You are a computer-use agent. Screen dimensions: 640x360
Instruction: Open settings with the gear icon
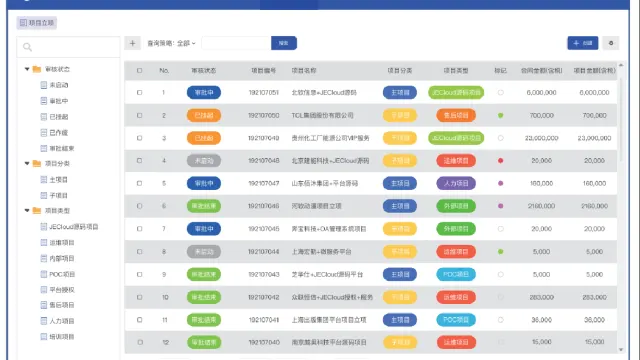click(x=611, y=43)
